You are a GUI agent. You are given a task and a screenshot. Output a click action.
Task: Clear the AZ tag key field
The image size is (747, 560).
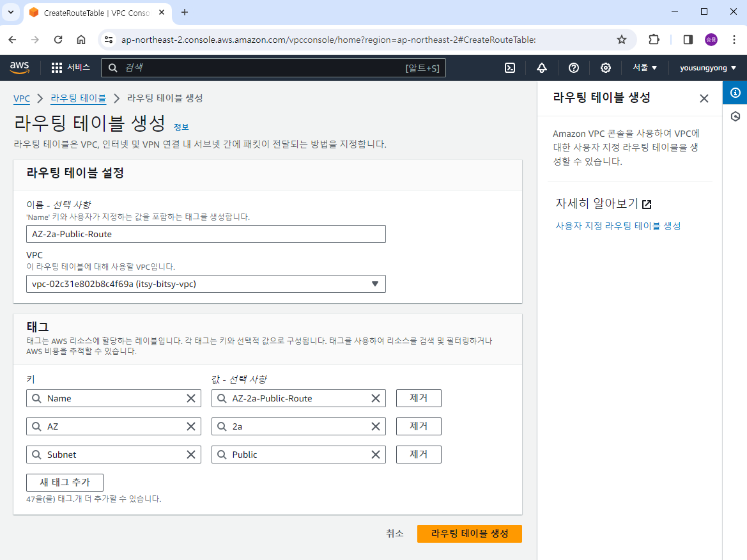(x=191, y=426)
